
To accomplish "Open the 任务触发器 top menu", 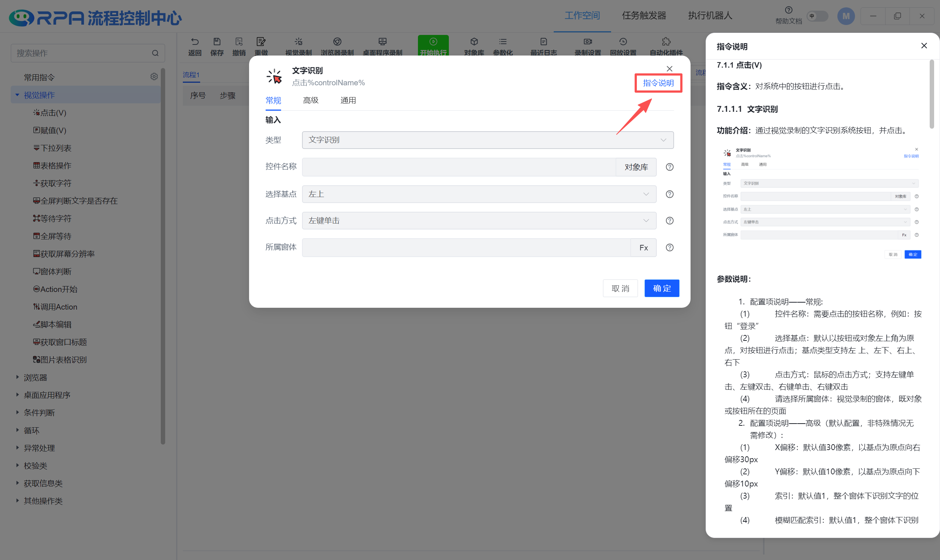I will [x=644, y=16].
